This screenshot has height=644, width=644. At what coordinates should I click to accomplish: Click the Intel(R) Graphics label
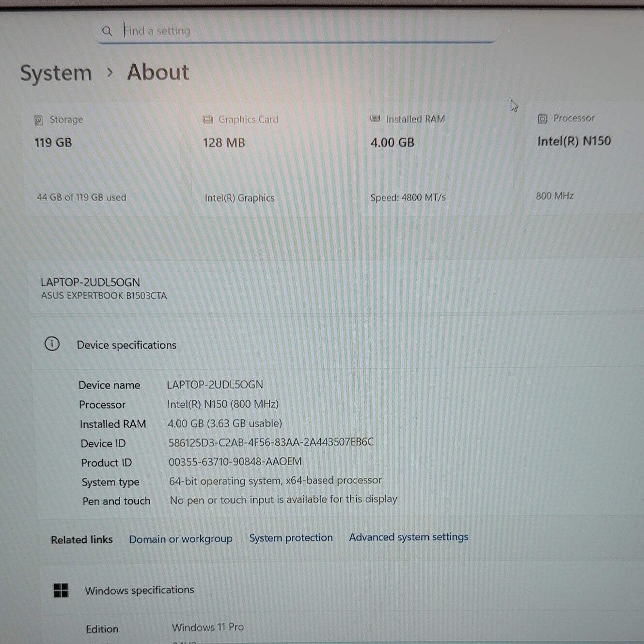point(239,198)
